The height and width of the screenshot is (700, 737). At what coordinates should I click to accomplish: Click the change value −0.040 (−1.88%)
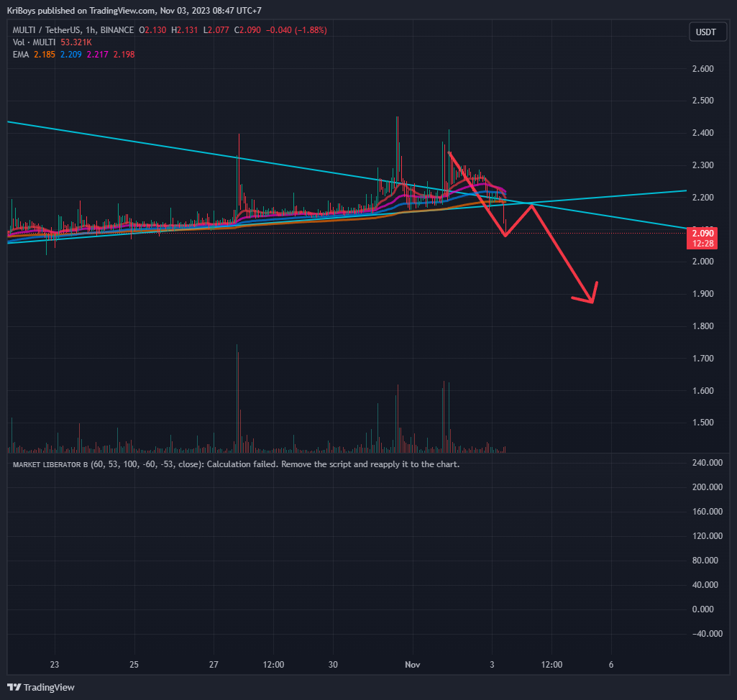tap(296, 30)
